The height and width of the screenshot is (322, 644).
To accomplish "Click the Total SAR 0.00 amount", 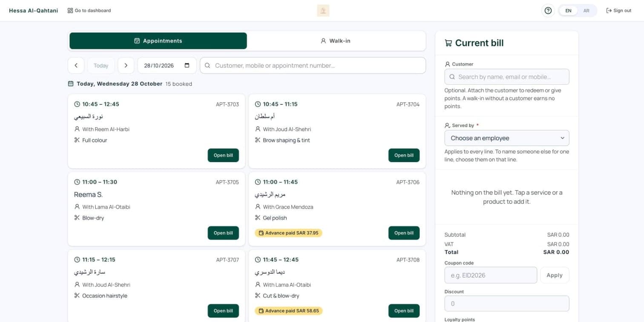I will 556,252.
